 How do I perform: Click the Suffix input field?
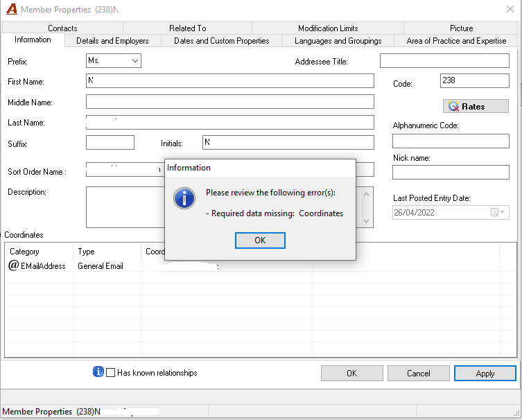[x=110, y=143]
